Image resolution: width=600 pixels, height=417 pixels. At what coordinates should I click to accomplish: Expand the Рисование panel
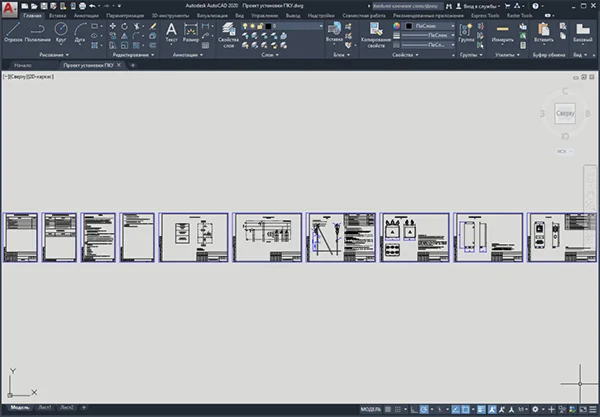54,55
